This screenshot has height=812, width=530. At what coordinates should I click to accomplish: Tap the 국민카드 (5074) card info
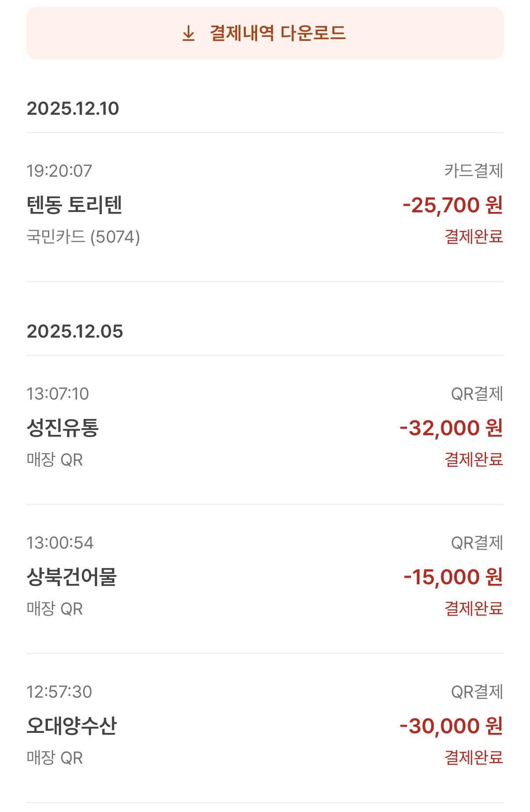[83, 237]
